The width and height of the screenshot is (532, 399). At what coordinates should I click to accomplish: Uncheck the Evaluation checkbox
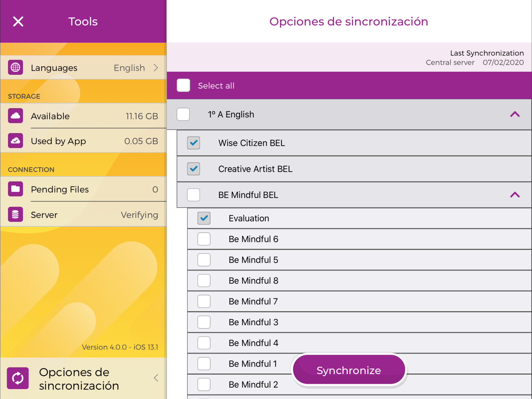pos(204,218)
